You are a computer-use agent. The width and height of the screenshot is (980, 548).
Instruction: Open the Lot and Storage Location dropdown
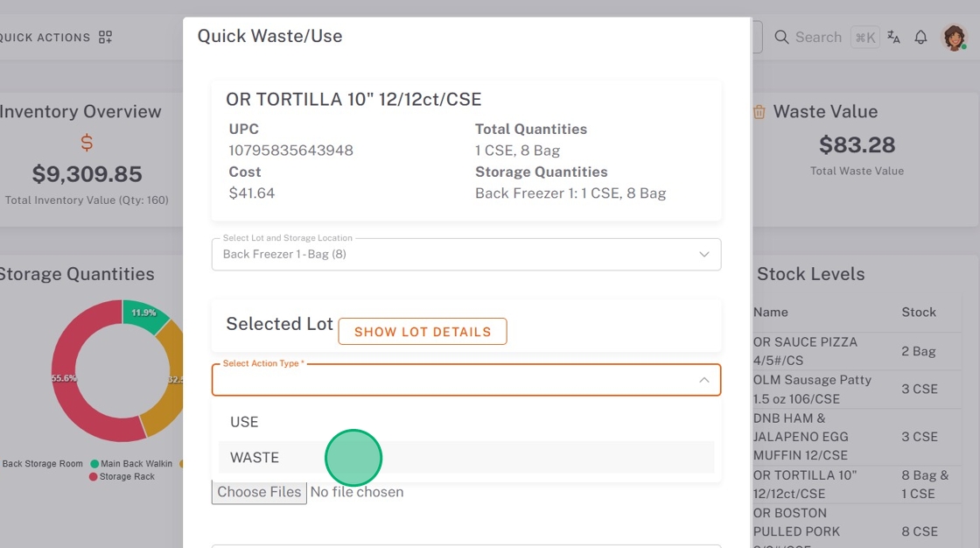[455, 255]
